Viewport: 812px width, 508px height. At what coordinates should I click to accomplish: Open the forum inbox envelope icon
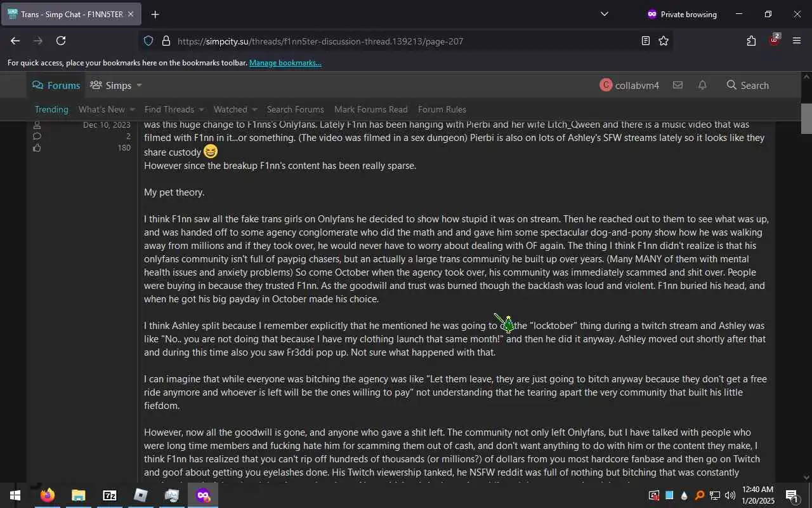coord(678,85)
